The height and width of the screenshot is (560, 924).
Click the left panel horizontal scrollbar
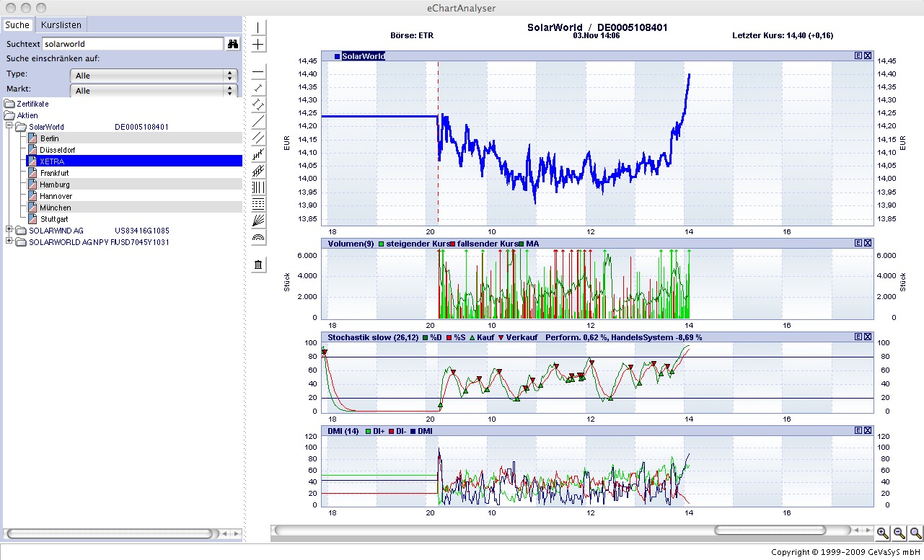tap(108, 533)
